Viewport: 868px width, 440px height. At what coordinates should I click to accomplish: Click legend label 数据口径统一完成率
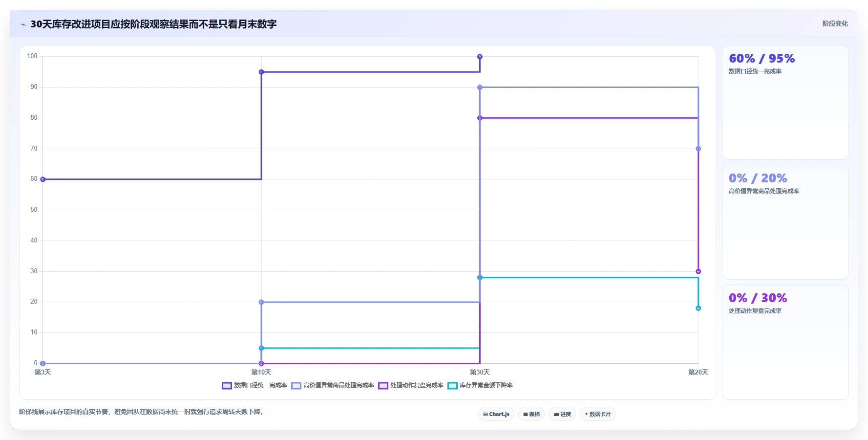click(x=260, y=385)
